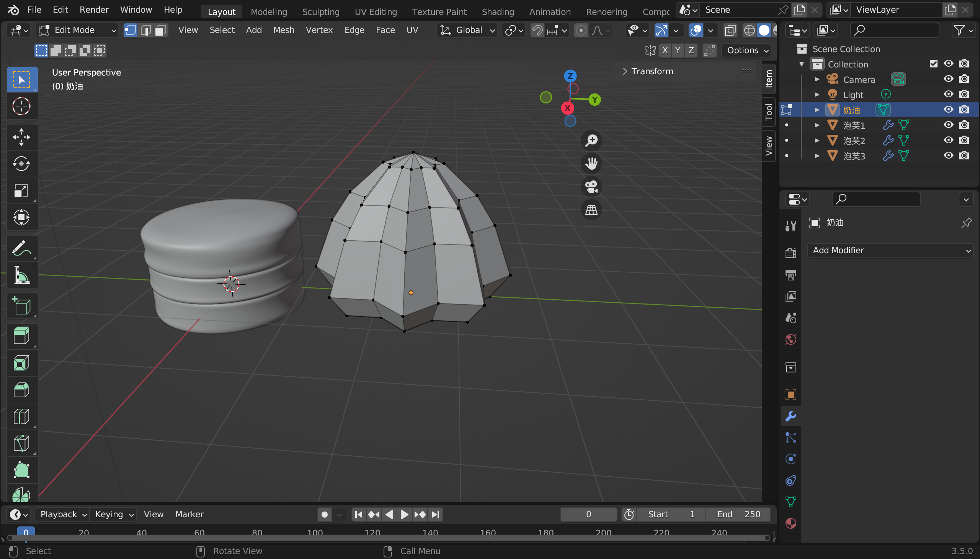Select the Poly Build tool

coord(21,470)
